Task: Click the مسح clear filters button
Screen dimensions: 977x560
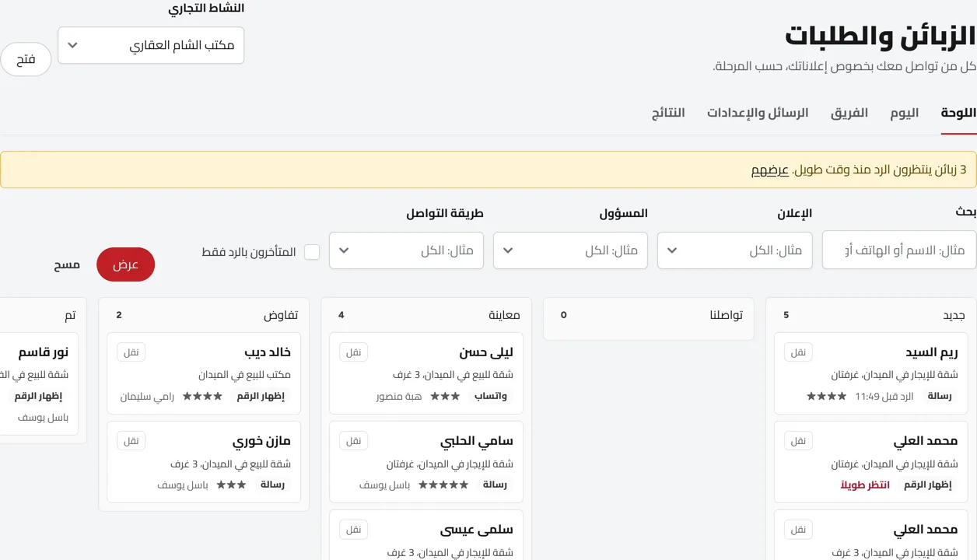Action: tap(67, 264)
